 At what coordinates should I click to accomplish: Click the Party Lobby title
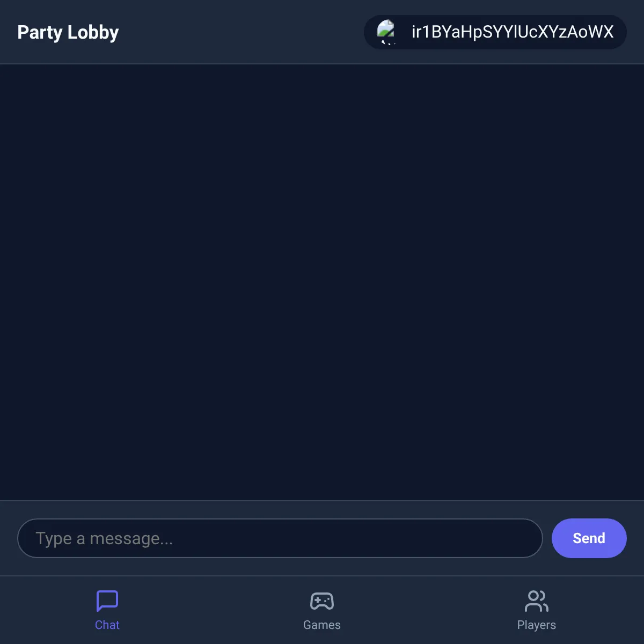pos(68,32)
